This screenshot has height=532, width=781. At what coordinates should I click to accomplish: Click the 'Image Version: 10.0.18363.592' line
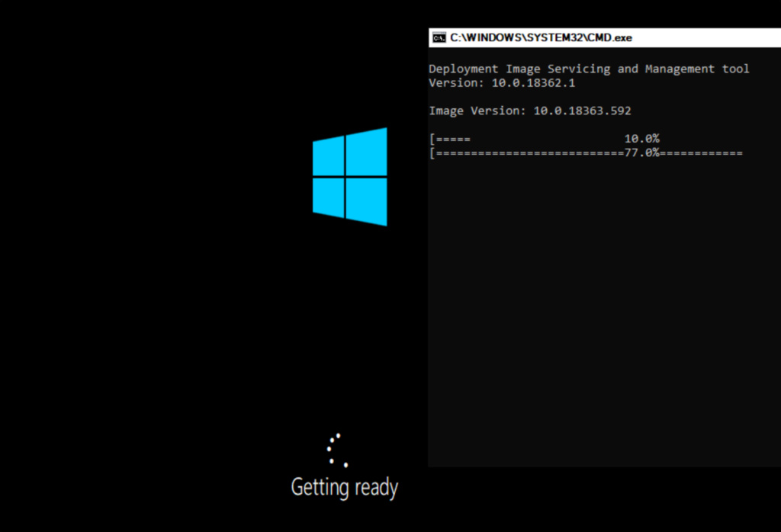(530, 111)
